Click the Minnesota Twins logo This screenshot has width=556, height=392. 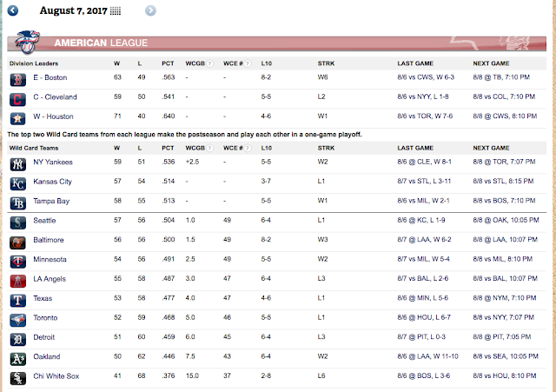17,262
